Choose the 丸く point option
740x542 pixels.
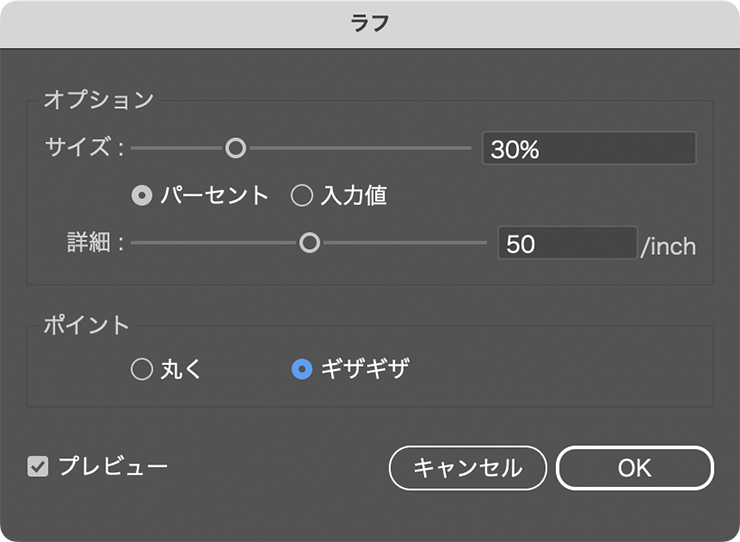(142, 370)
